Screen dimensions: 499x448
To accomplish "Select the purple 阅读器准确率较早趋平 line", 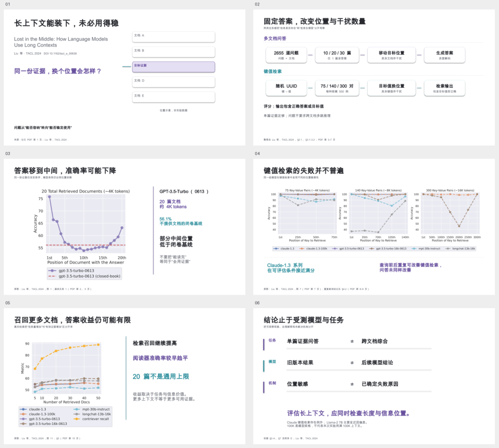I will 160,358.
